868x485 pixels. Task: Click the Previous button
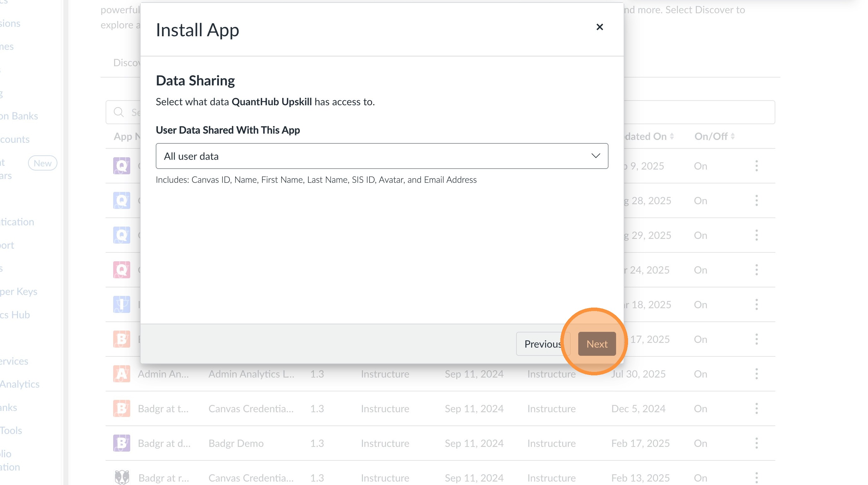click(x=539, y=344)
